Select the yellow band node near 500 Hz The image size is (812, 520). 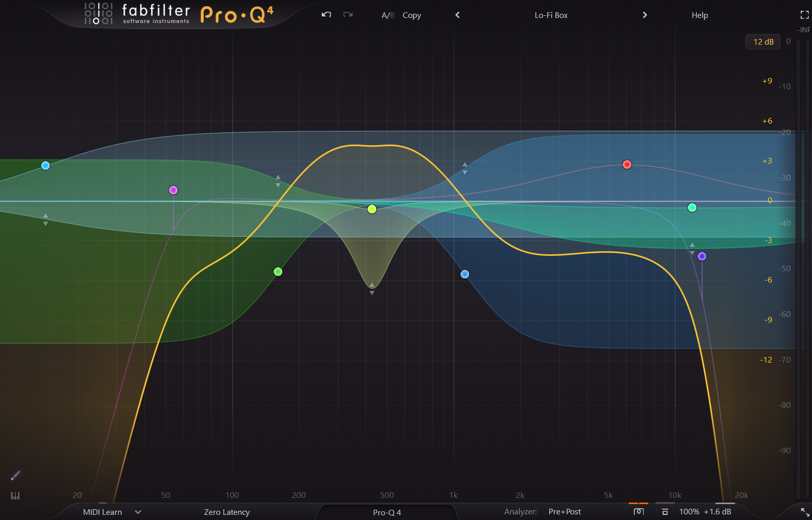point(372,209)
